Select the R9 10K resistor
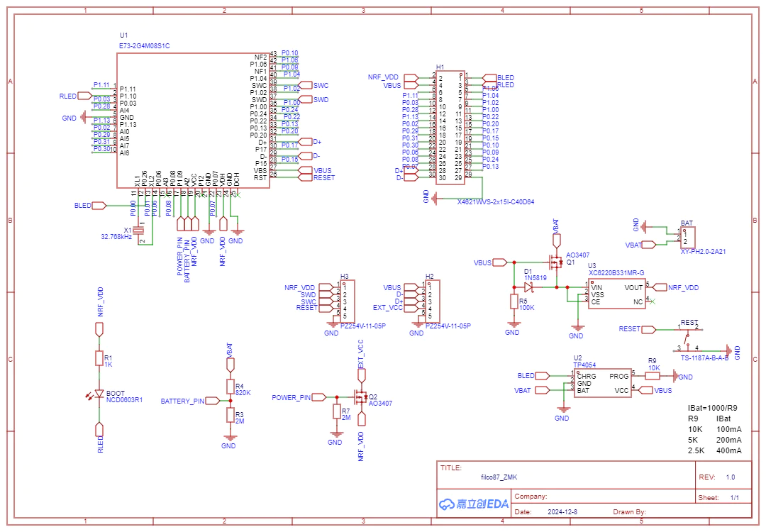This screenshot has height=532, width=766. (652, 376)
